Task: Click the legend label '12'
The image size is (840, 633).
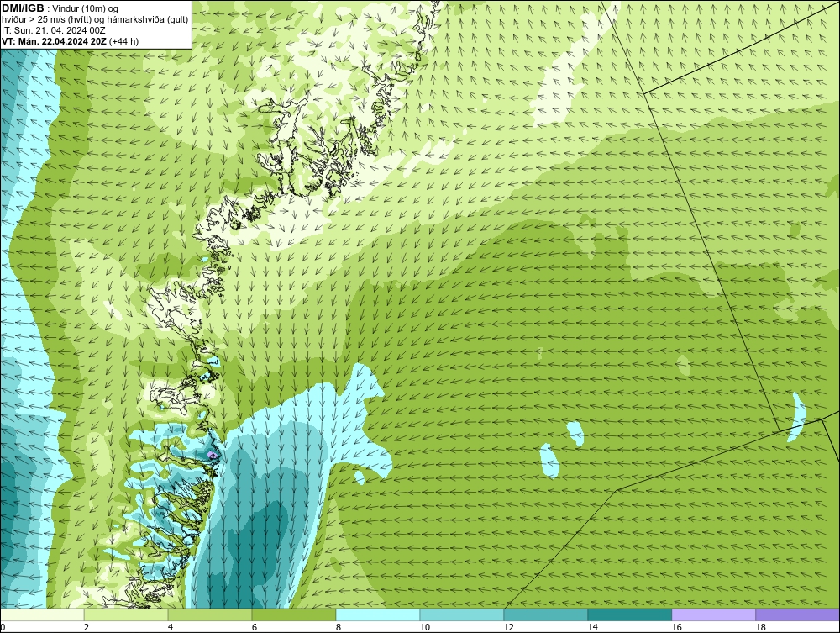Action: [509, 627]
